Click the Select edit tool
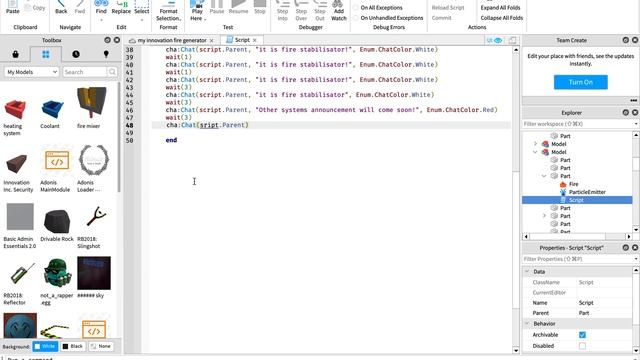This screenshot has height=360, width=640. [x=142, y=7]
